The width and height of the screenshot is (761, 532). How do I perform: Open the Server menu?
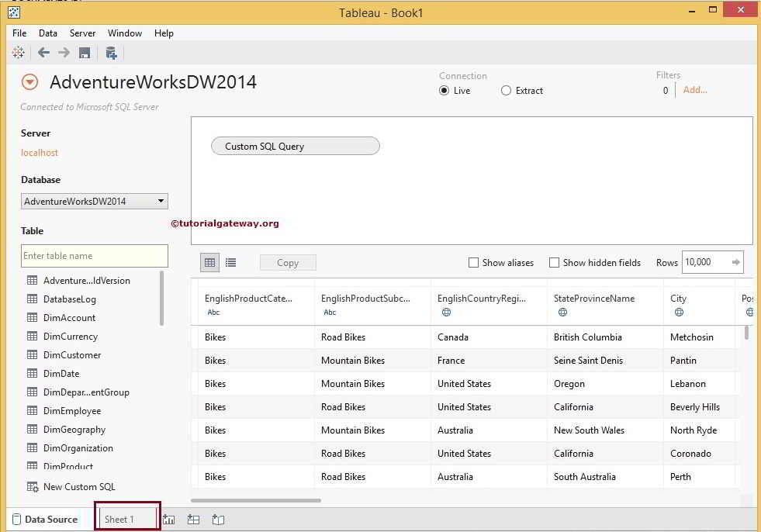82,33
